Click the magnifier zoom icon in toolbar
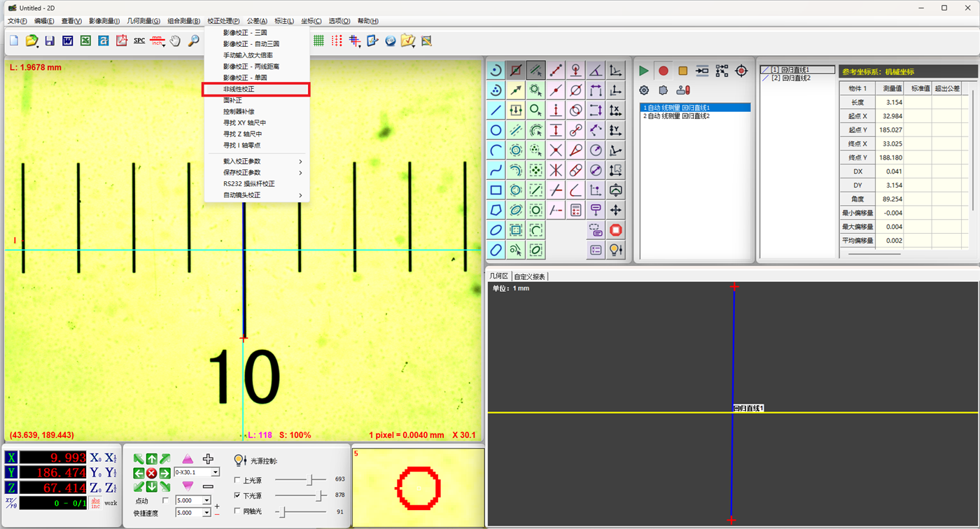Screen dimensions: 980x529 pyautogui.click(x=193, y=41)
